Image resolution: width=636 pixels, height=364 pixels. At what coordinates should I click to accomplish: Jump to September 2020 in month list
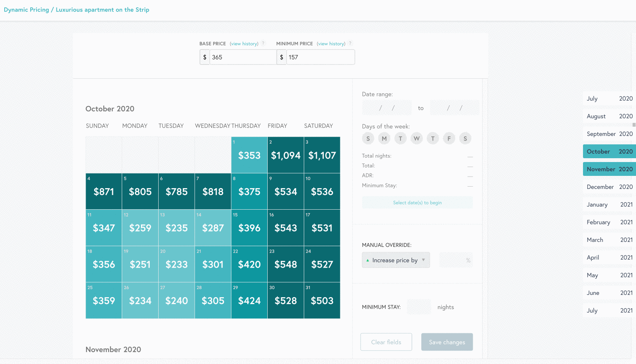(609, 134)
